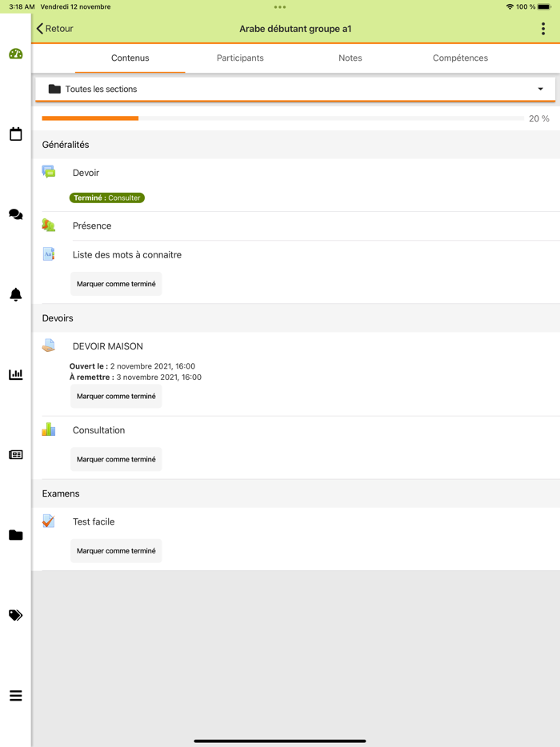Open the calendar icon in sidebar
Screen dimensions: 560x747
point(15,134)
